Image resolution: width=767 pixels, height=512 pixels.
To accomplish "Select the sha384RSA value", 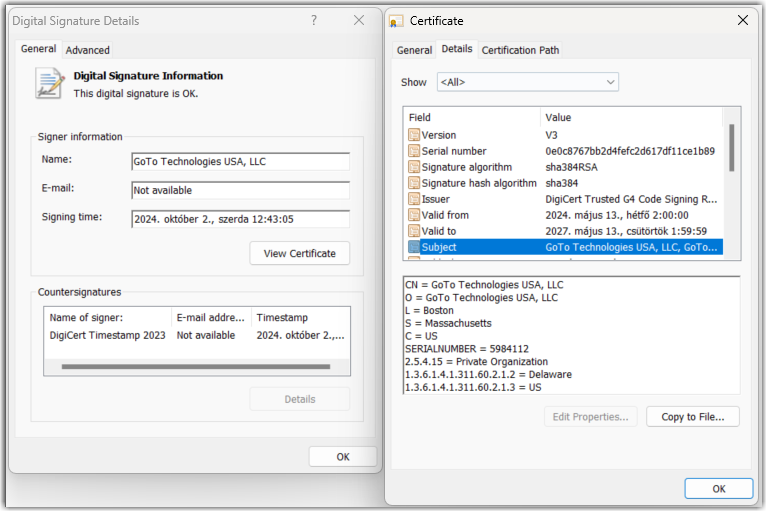I will tap(571, 167).
